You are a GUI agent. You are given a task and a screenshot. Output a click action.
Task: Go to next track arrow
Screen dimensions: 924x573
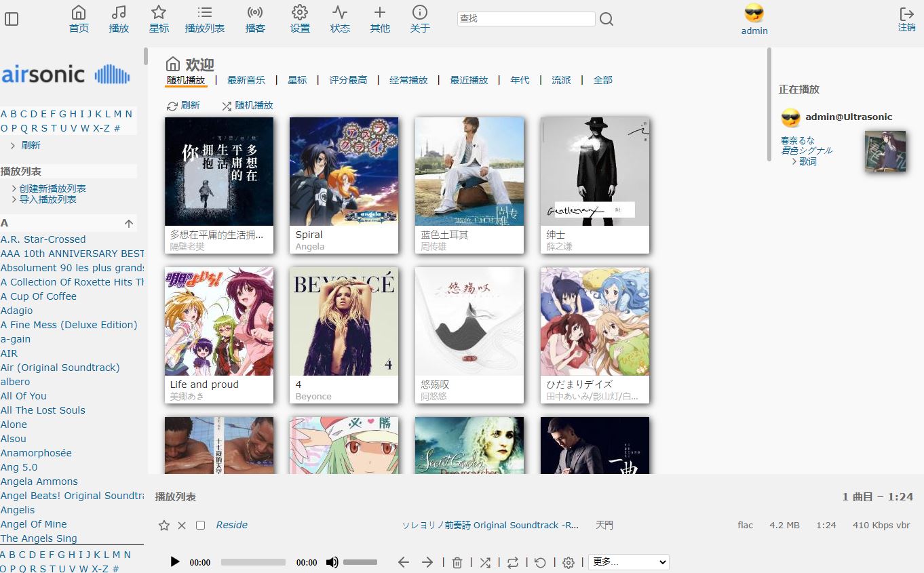427,562
